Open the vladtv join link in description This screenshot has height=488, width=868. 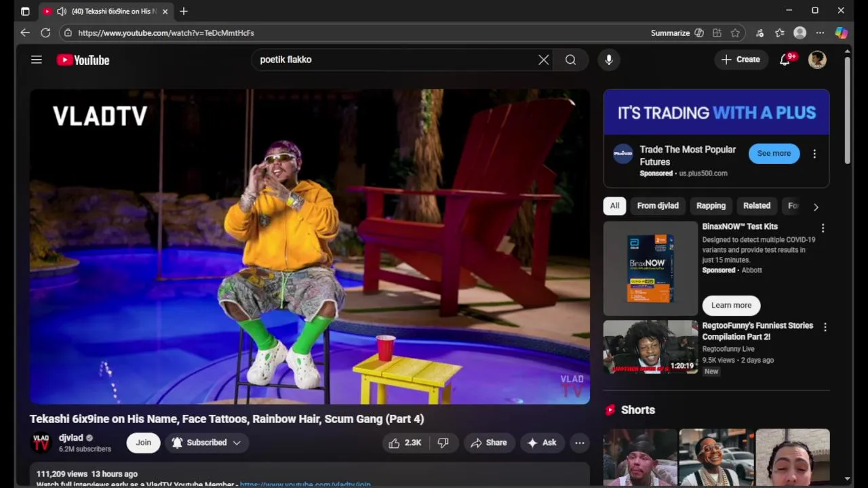tap(305, 484)
